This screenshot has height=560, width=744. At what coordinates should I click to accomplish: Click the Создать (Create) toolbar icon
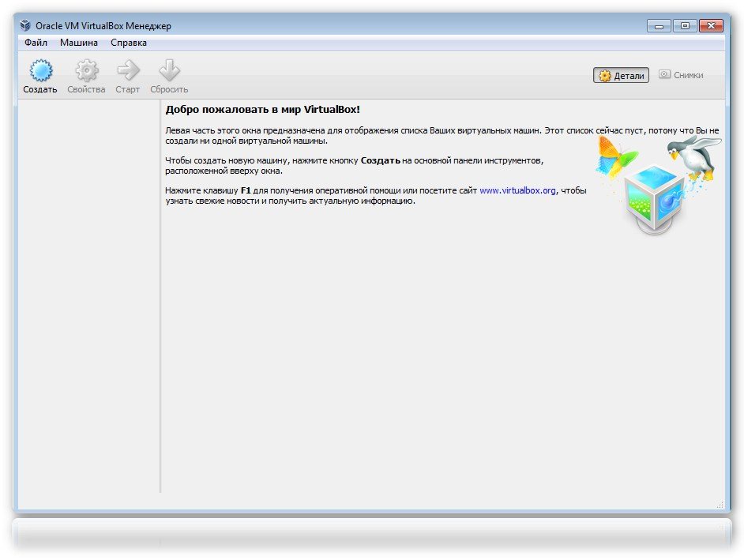click(x=40, y=72)
